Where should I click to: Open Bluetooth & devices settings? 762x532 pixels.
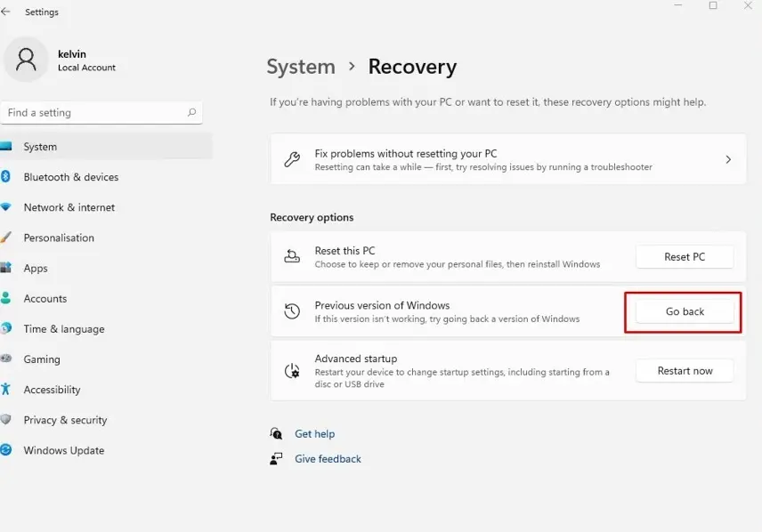click(106, 177)
